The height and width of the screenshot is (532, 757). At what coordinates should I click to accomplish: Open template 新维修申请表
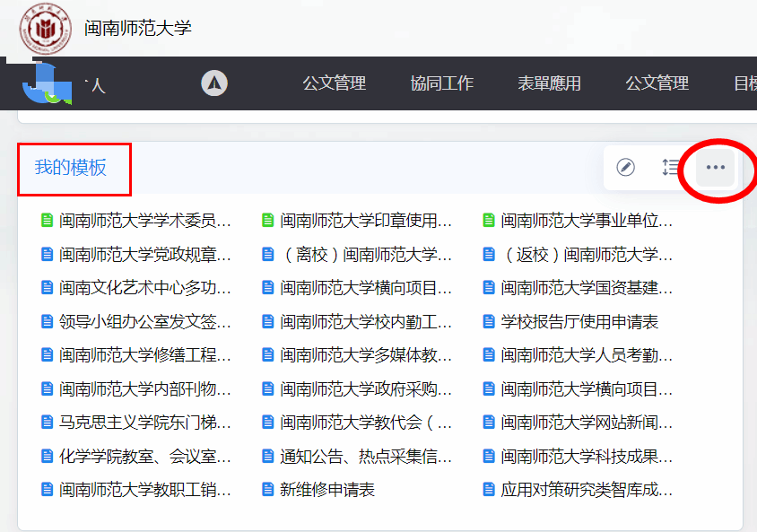tap(327, 490)
